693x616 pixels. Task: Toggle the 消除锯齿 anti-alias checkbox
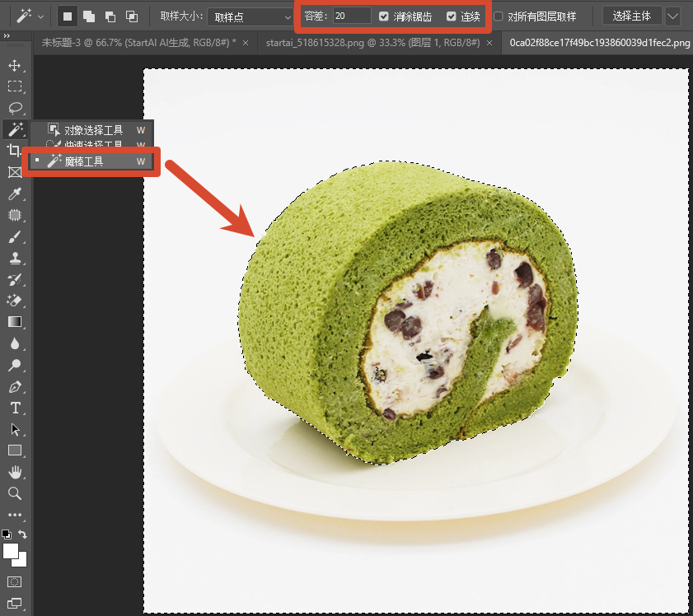(x=384, y=16)
